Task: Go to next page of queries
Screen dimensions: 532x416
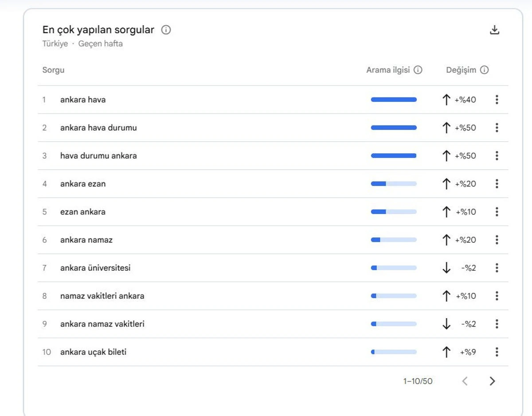Action: click(x=492, y=381)
